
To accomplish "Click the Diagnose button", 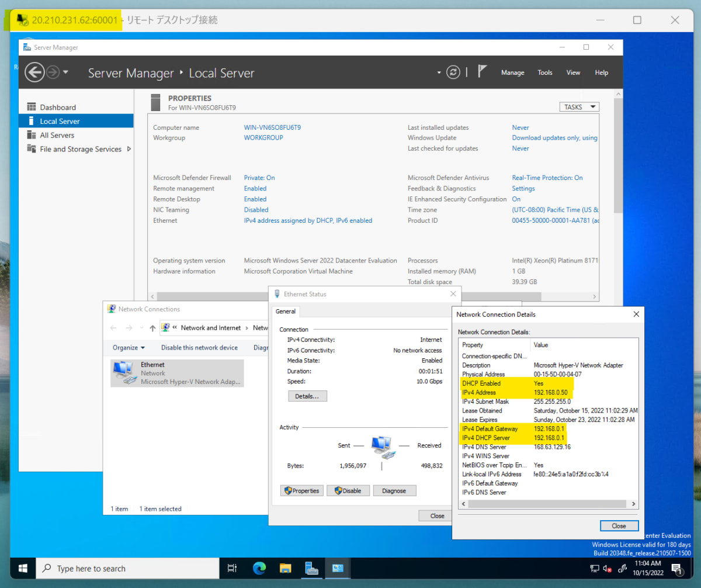I will [394, 491].
